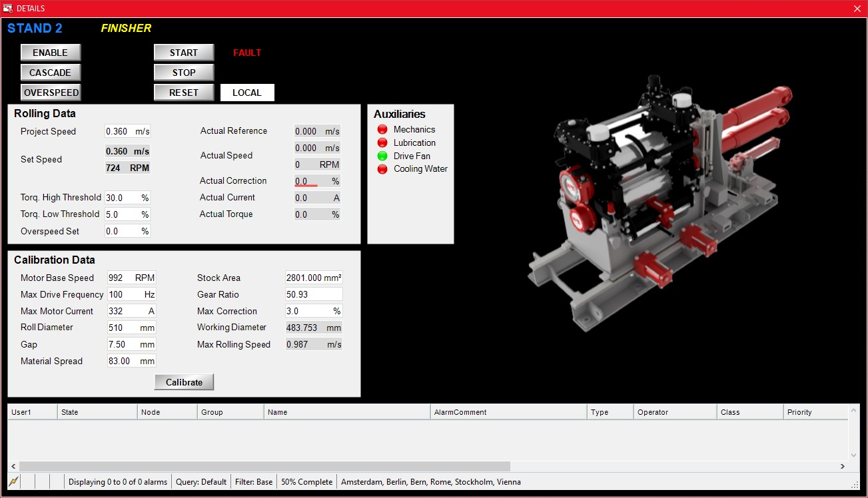Click the STAND 2 heading
The height and width of the screenshot is (498, 868).
pos(35,28)
